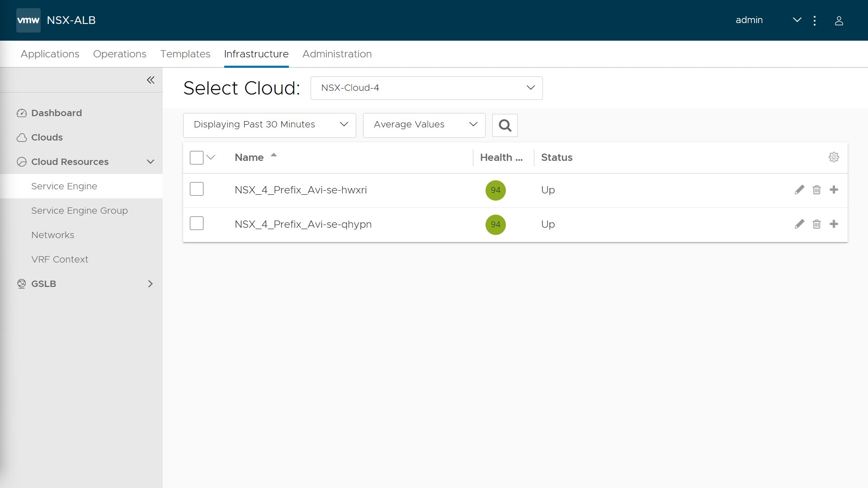Open the three-dot options menu

click(814, 21)
